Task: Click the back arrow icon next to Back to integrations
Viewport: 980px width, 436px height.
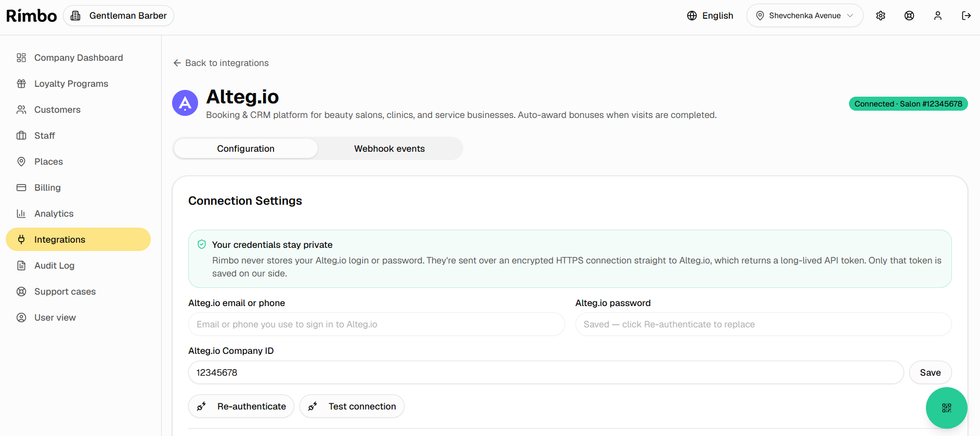Action: [177, 63]
